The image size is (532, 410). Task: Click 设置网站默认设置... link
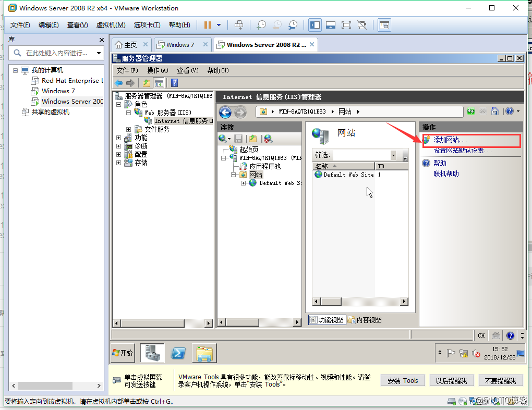(x=463, y=151)
